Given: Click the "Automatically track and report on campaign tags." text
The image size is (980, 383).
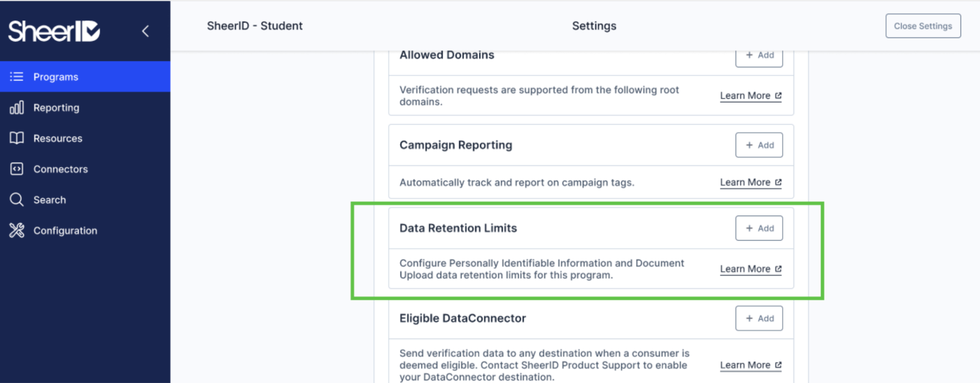Looking at the screenshot, I should (517, 182).
